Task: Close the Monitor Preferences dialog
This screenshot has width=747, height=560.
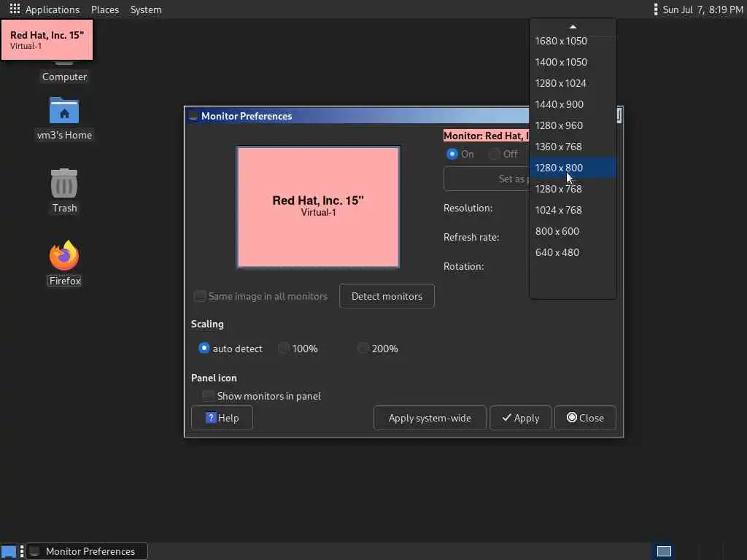Action: (x=585, y=418)
